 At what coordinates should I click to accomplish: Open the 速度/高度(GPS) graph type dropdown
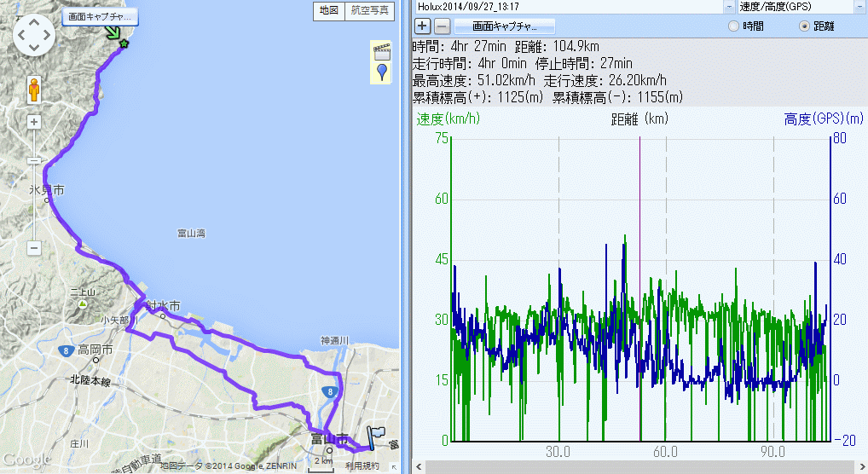[859, 6]
